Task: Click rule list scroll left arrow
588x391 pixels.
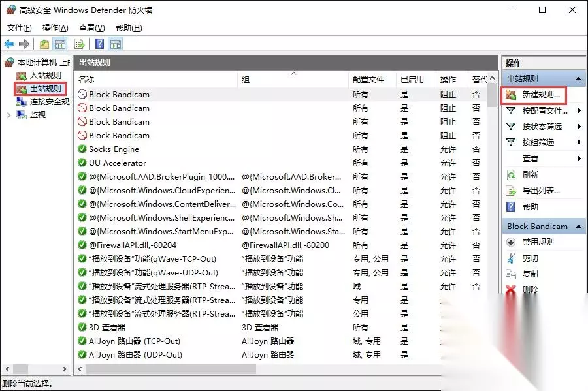Action: (80, 369)
